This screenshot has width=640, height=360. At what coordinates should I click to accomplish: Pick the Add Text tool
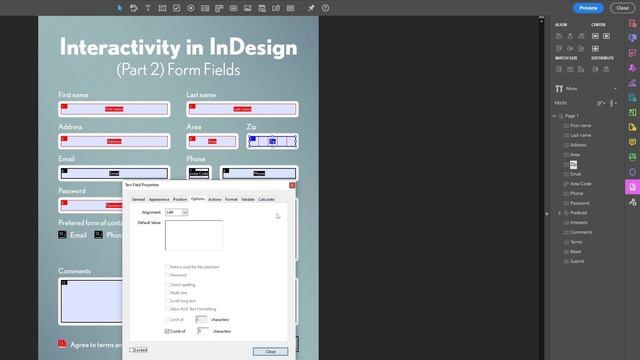tap(148, 8)
